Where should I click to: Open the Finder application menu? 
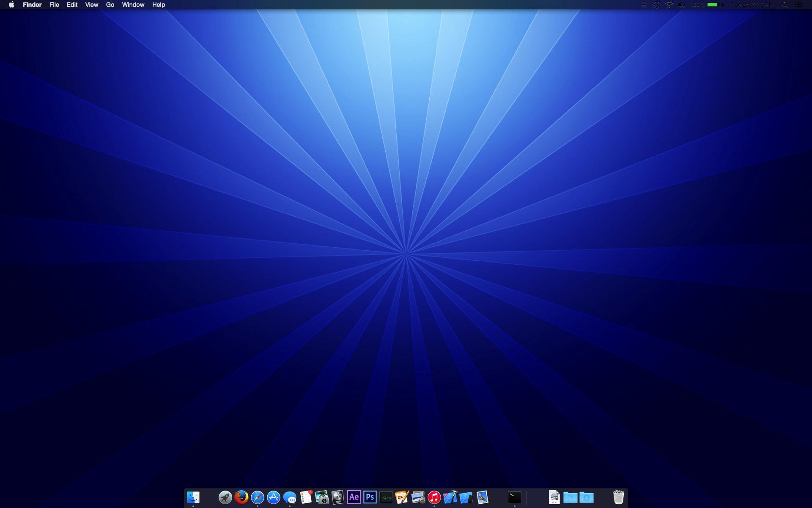(32, 5)
